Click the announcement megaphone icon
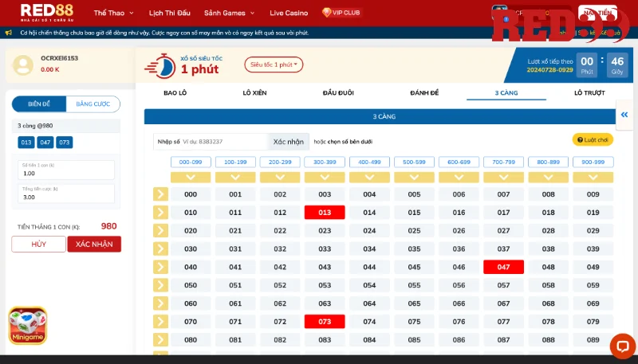Viewport: 638px width, 364px height. 9,33
